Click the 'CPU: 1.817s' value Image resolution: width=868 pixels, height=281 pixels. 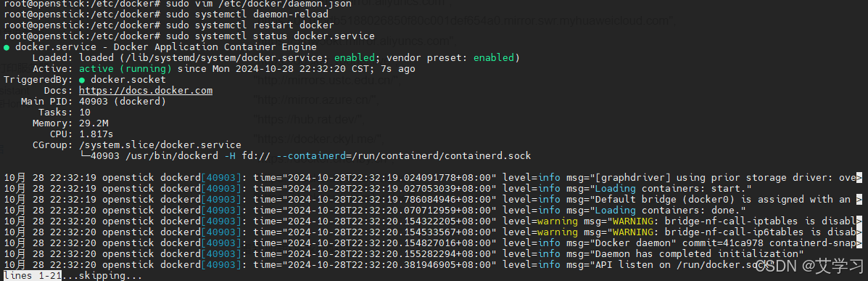(x=96, y=134)
